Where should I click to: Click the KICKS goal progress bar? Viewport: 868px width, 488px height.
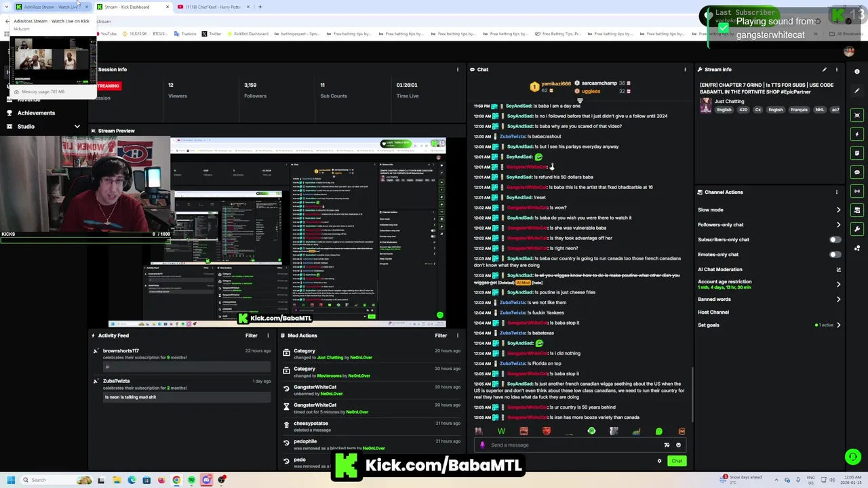85,240
